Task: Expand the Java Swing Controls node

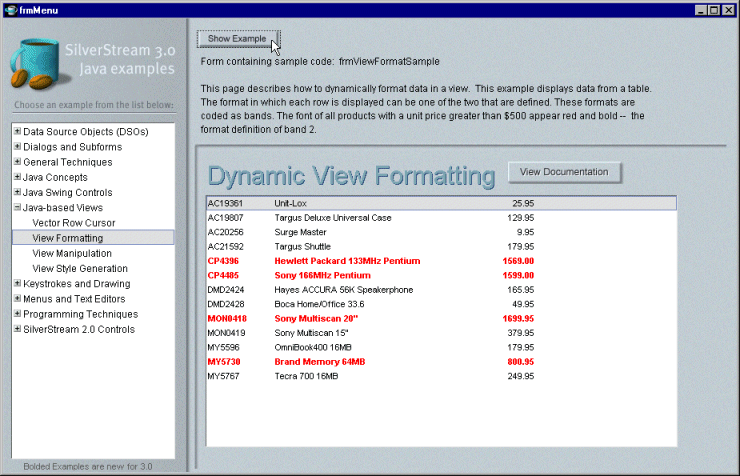Action: 17,192
